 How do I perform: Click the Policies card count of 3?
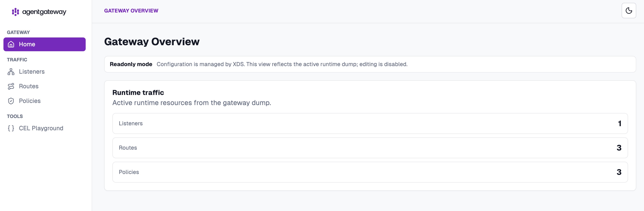(619, 172)
